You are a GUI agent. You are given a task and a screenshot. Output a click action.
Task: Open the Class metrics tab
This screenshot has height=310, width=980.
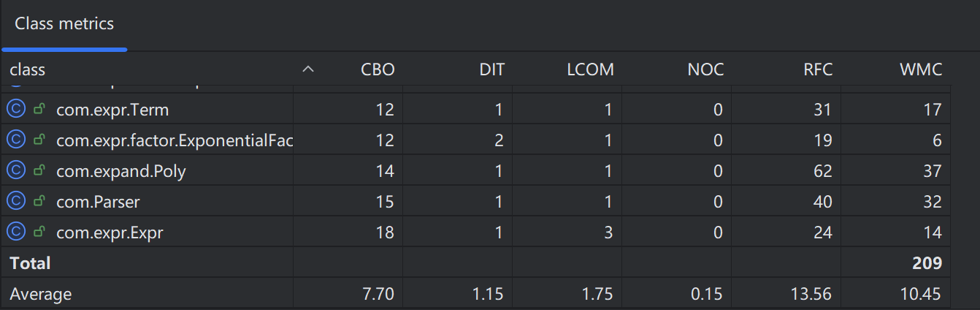[x=64, y=24]
